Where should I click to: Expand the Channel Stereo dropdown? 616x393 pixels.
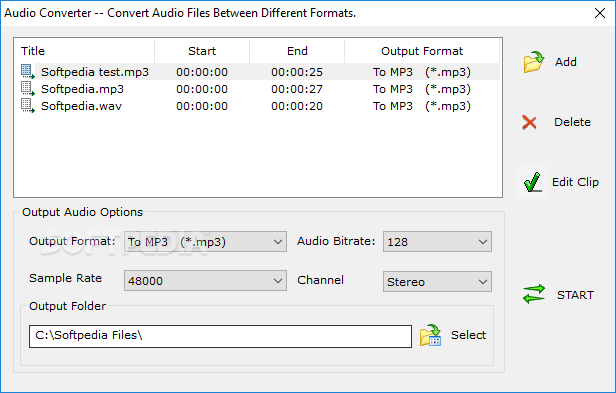(437, 281)
